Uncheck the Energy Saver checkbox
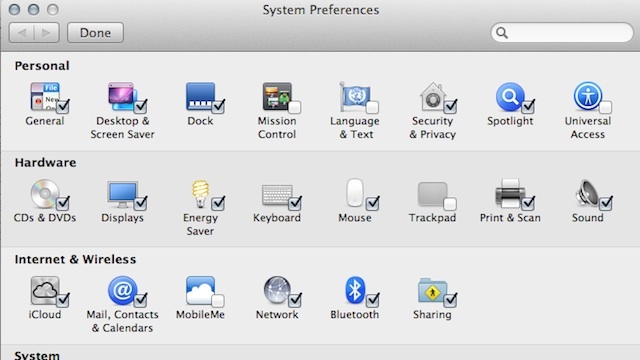Screen dimensions: 640x360 218,204
